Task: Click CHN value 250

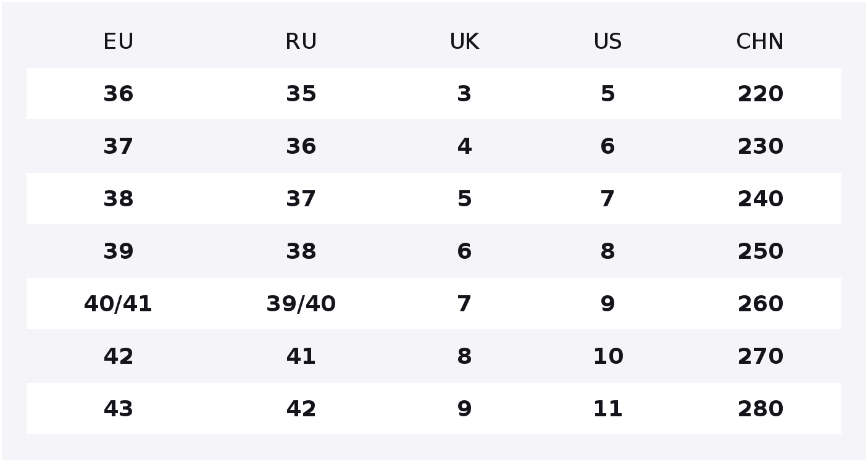Action: (760, 251)
